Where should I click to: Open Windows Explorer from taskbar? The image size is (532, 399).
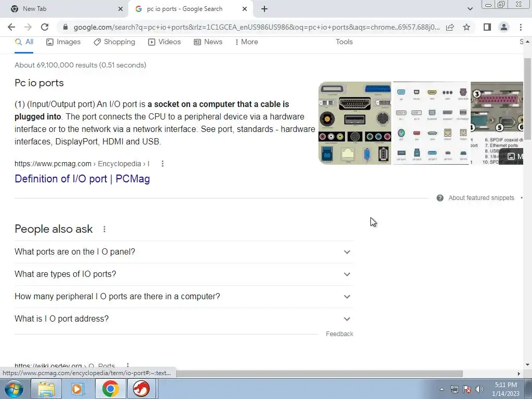(x=46, y=389)
